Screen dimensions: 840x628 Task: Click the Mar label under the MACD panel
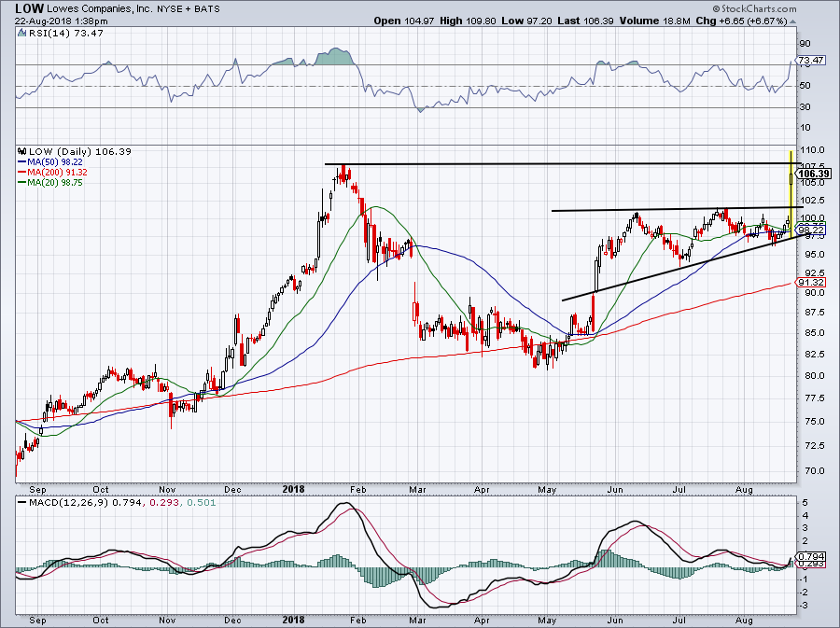418,621
